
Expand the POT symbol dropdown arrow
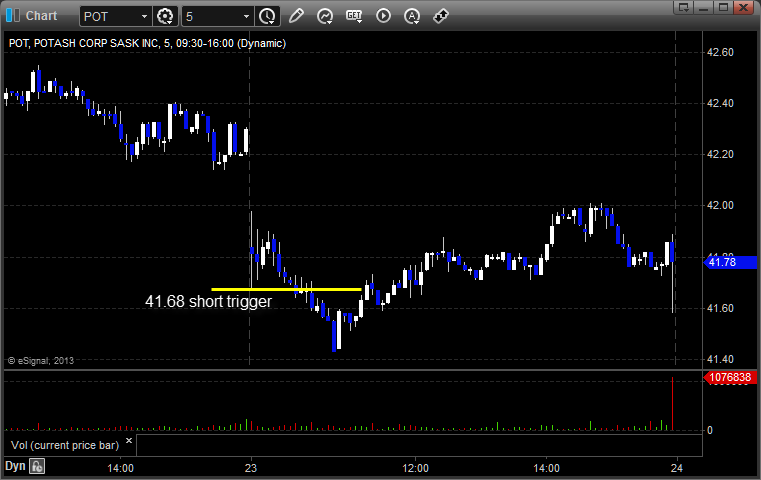pos(144,17)
